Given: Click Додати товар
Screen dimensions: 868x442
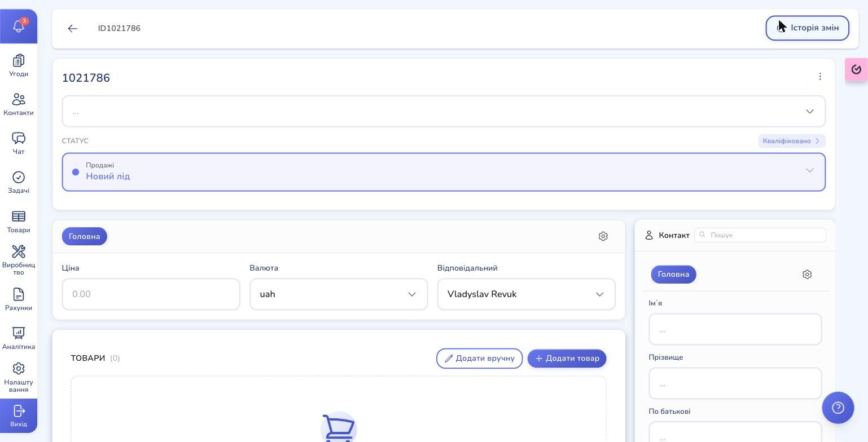Looking at the screenshot, I should click(567, 359).
